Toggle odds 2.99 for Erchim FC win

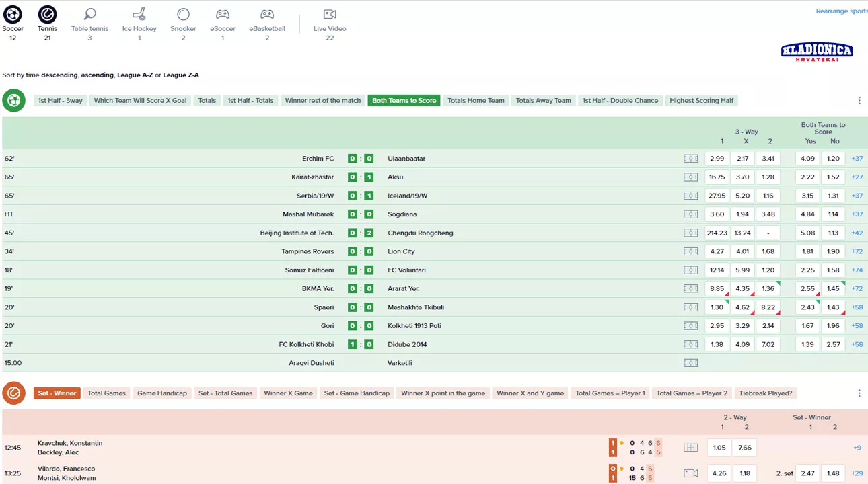click(x=717, y=159)
